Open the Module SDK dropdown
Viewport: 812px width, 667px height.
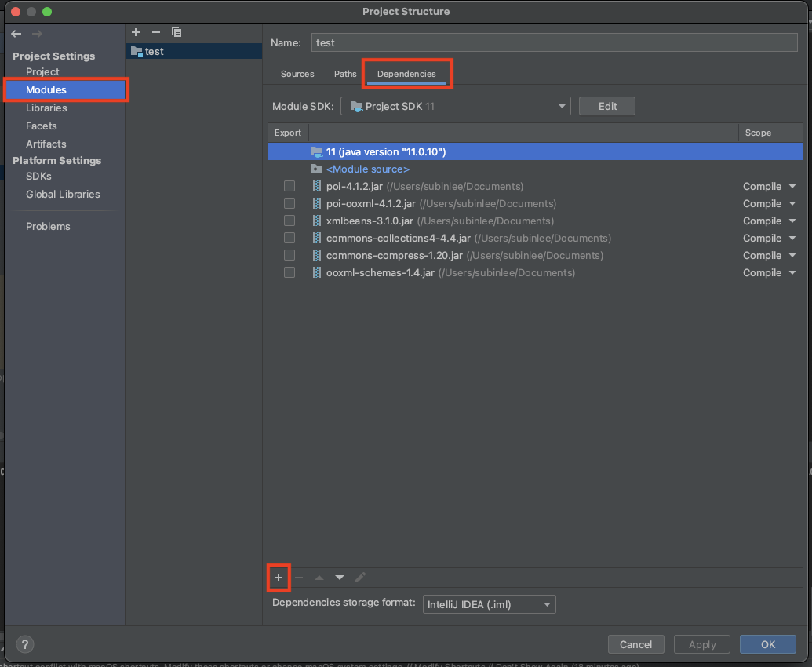click(x=456, y=106)
